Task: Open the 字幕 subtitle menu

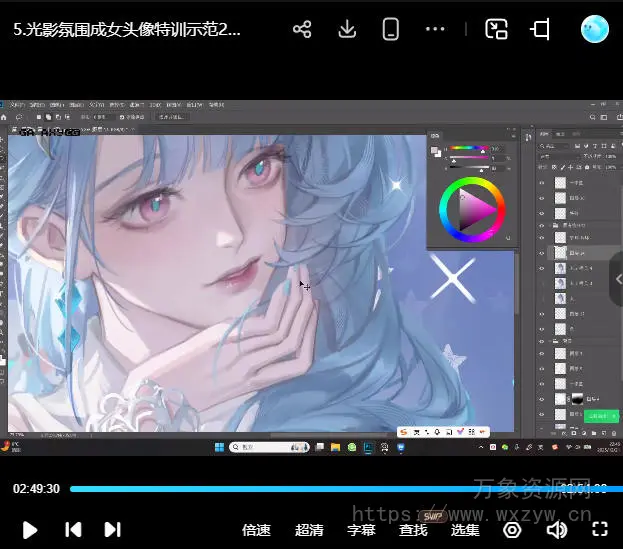Action: [x=361, y=530]
